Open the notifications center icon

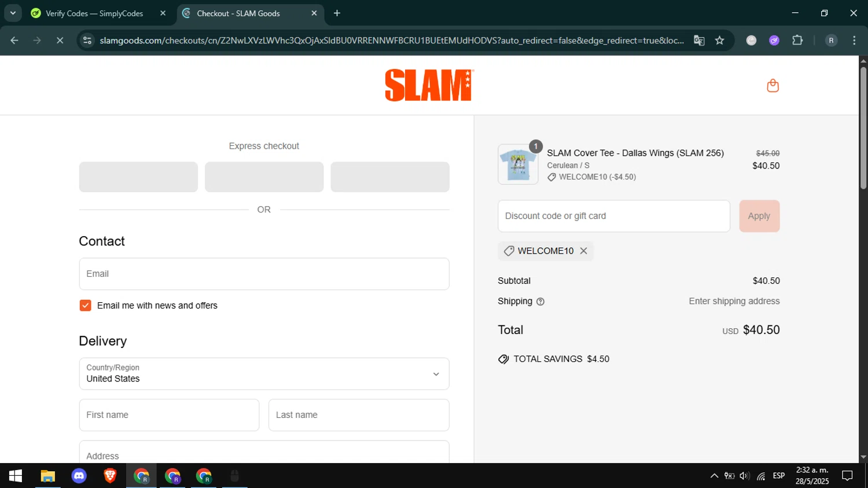847,476
